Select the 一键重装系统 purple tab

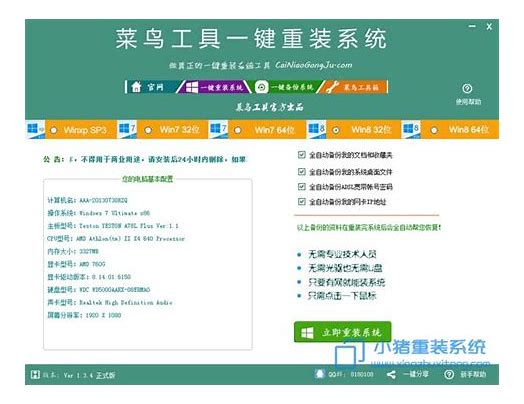tap(214, 87)
